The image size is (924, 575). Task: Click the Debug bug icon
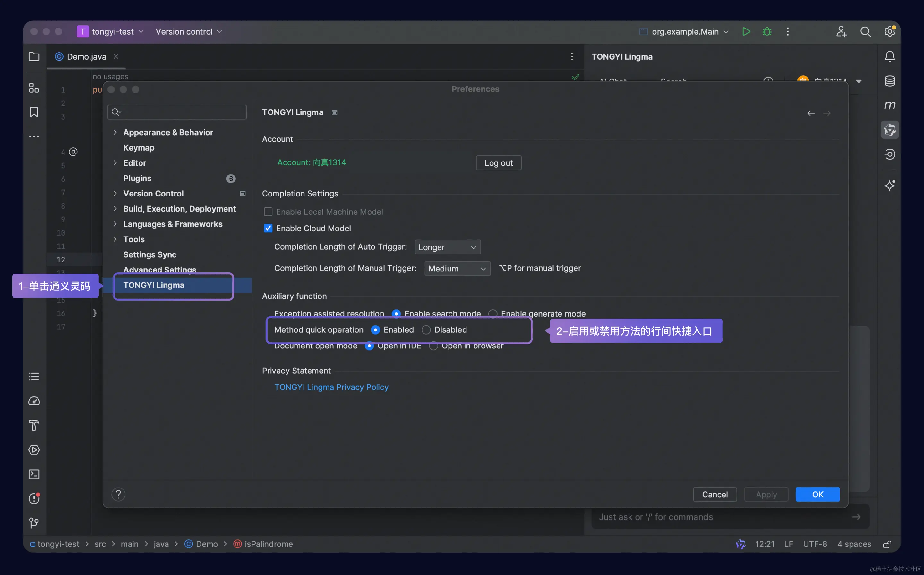click(767, 31)
